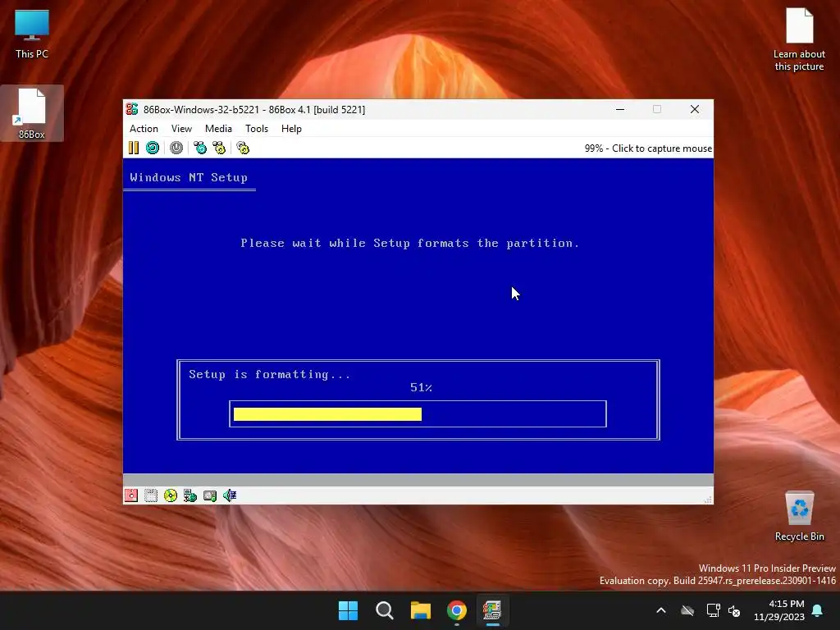Screen dimensions: 840x630
Task: Open the Action menu
Action: point(144,129)
